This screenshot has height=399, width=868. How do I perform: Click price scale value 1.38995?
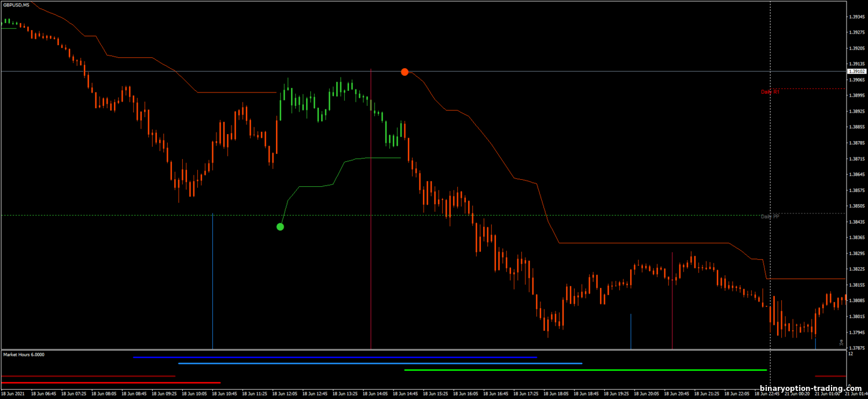856,95
